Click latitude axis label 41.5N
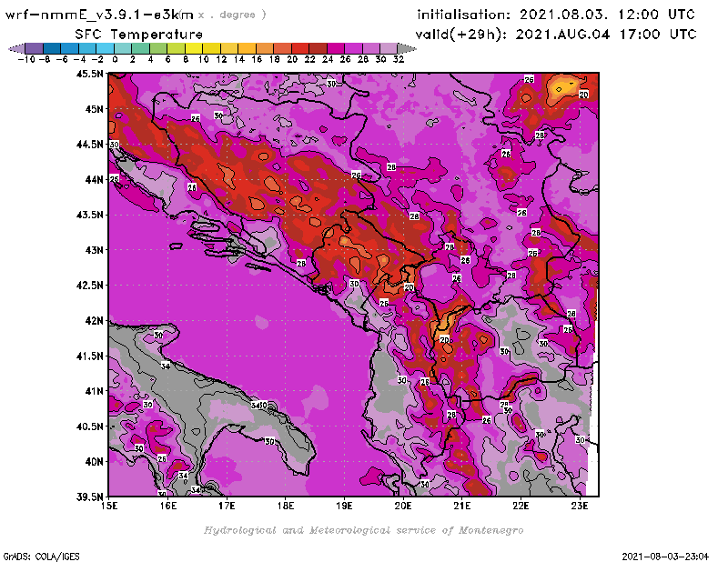728x562 pixels. pyautogui.click(x=90, y=356)
